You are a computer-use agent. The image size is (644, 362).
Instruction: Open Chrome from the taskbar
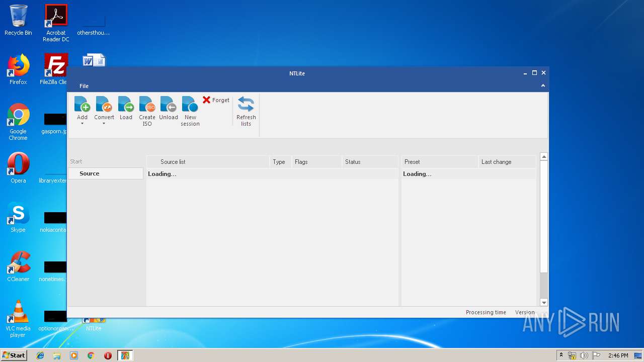(91, 355)
